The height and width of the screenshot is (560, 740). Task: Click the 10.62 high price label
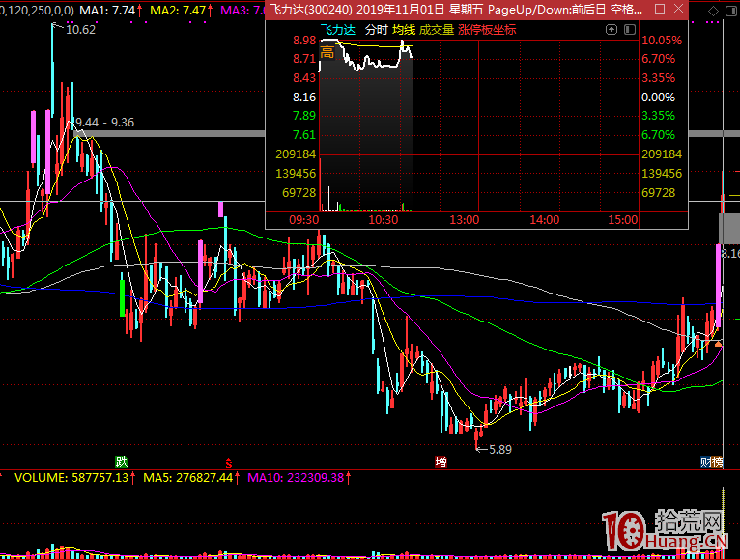81,30
